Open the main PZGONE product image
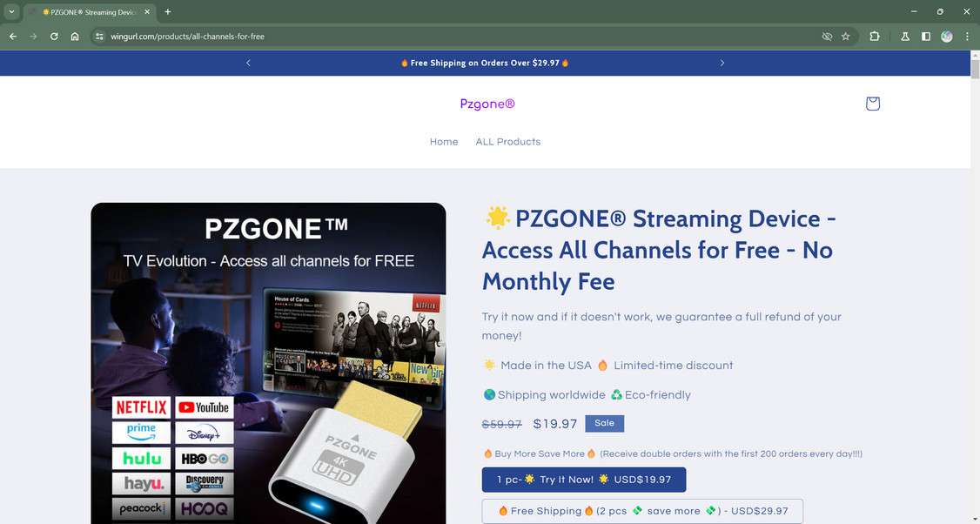This screenshot has width=980, height=524. tap(268, 363)
